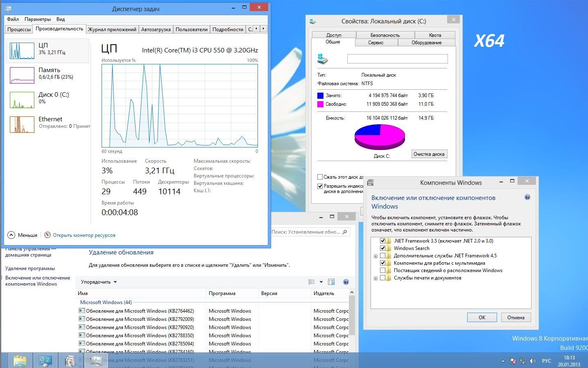Open the Вид menu

(x=61, y=19)
